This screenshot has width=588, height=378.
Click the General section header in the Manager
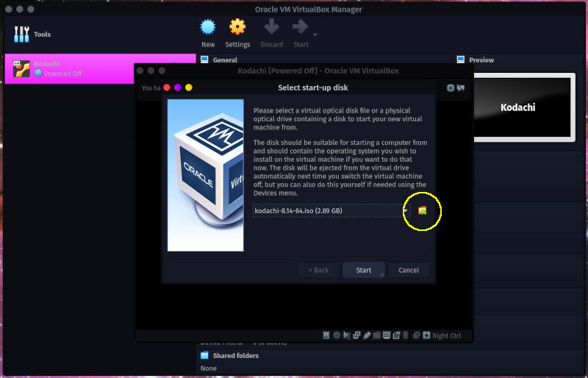pos(225,60)
